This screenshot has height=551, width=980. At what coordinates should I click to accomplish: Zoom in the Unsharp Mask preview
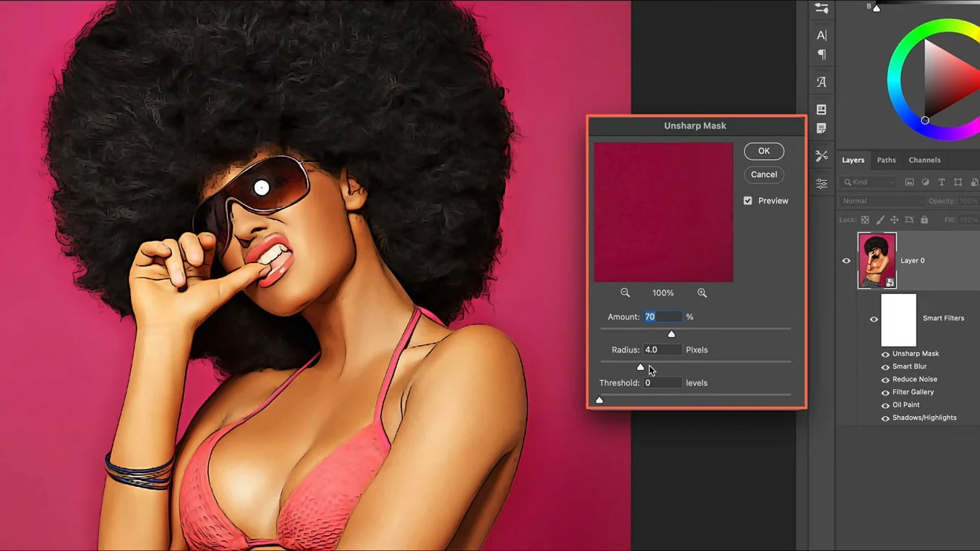point(702,292)
